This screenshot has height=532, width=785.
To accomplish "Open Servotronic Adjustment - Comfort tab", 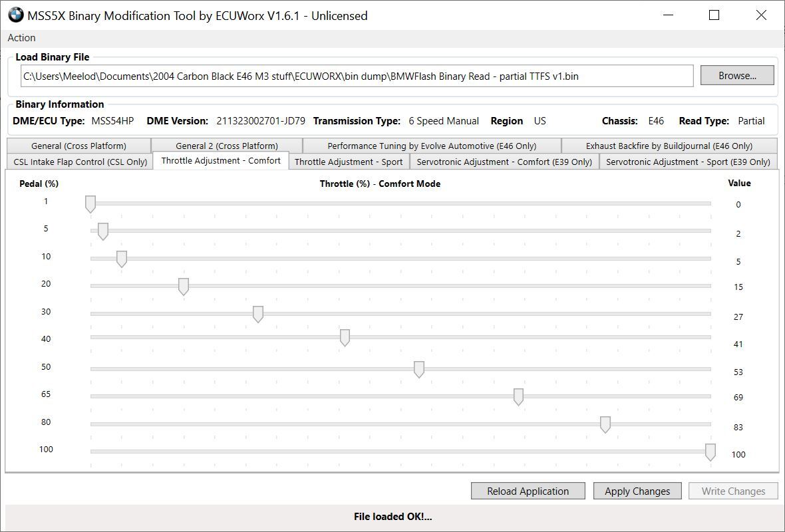I will point(504,162).
